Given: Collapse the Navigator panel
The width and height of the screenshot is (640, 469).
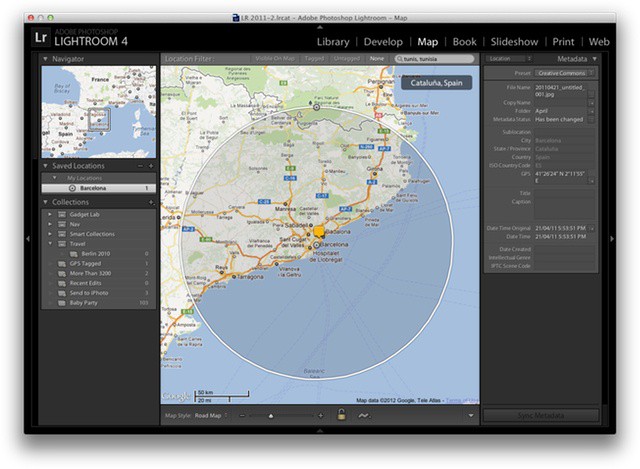Looking at the screenshot, I should pyautogui.click(x=45, y=59).
